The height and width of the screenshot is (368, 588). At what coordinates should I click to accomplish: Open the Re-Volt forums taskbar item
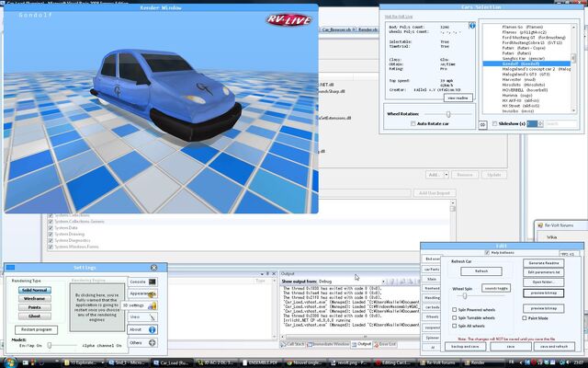[440, 362]
